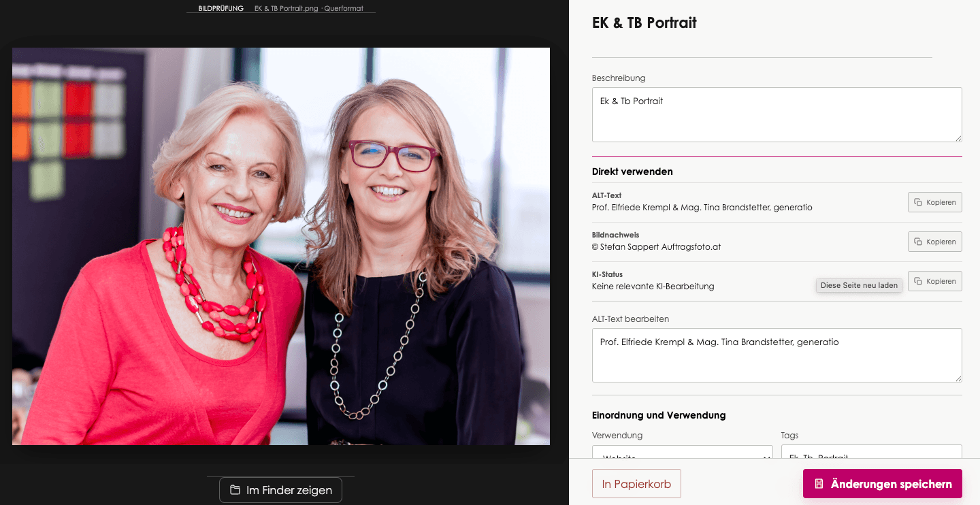This screenshot has height=505, width=980.
Task: Click the file name EK & TB Portrait.png
Action: pyautogui.click(x=287, y=9)
